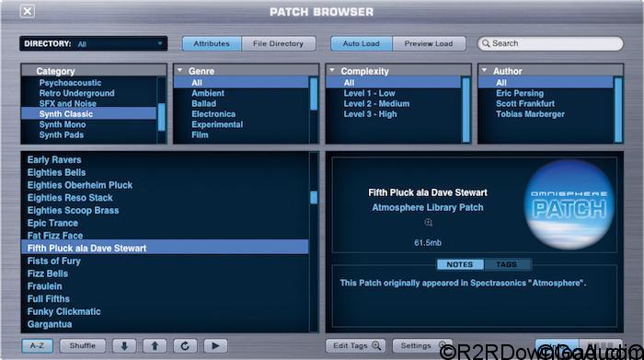Expand the Author column header arrow
The height and width of the screenshot is (360, 644).
pos(484,71)
